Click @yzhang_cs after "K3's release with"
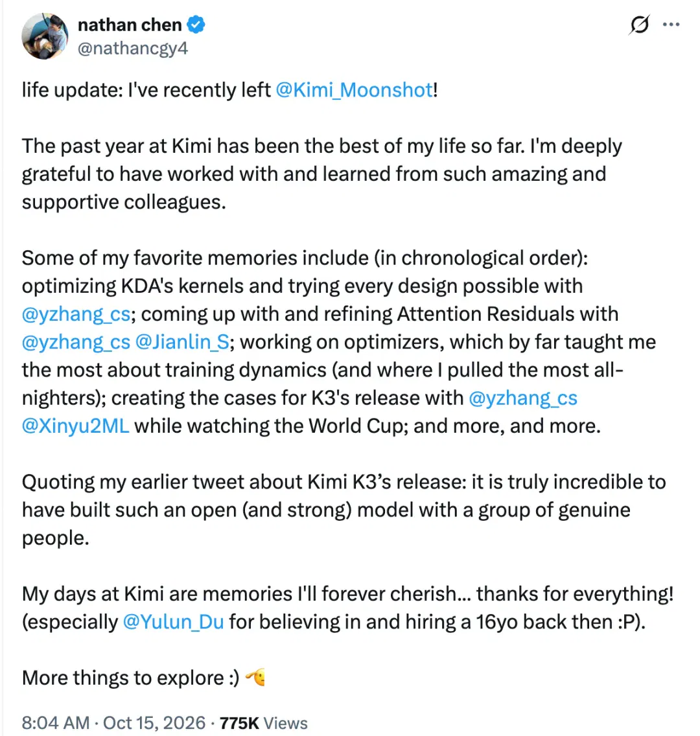Viewport: 700px width, 736px height. tap(523, 398)
